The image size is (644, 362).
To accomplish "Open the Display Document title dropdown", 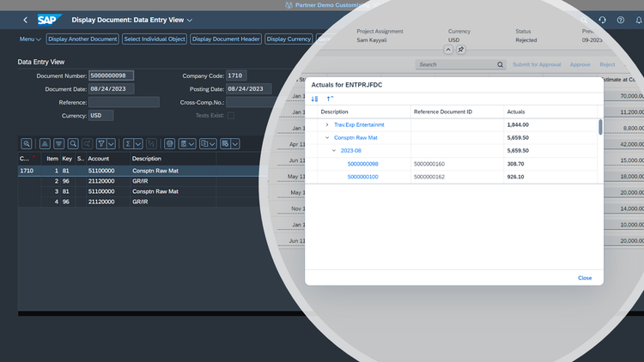I will tap(190, 20).
